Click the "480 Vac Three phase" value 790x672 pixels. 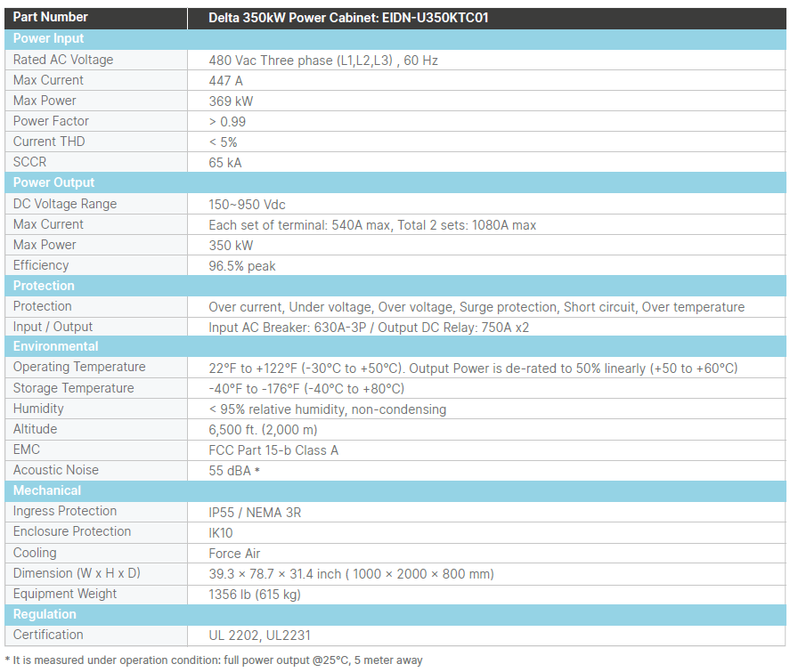coord(323,61)
